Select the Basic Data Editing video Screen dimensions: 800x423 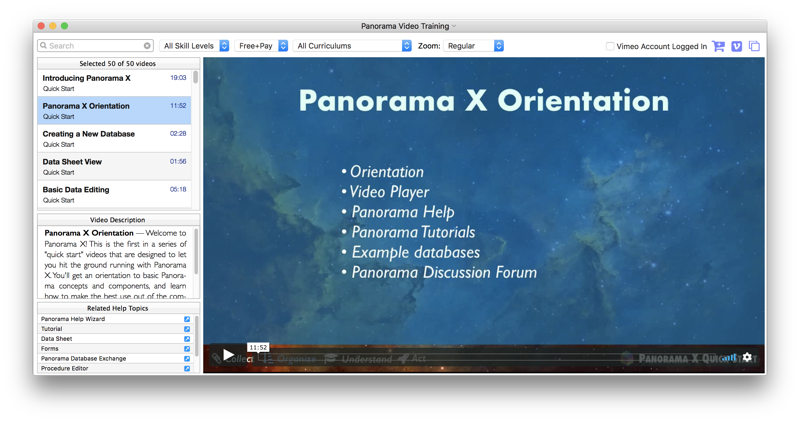coord(114,194)
